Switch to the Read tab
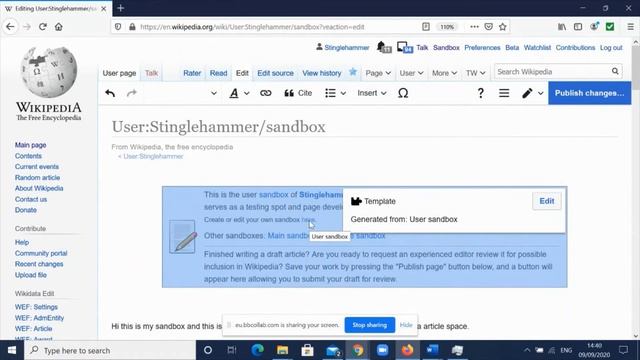This screenshot has height=360, width=640. [218, 73]
